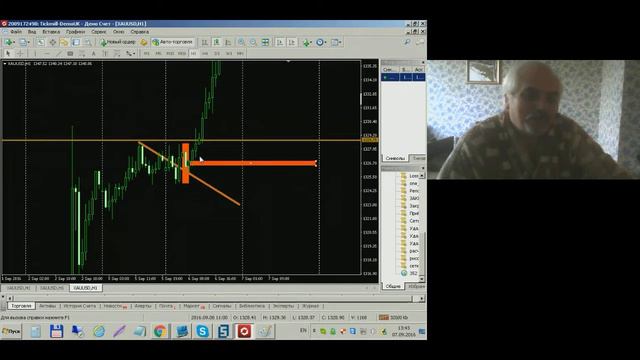
Task: Click the EN language indicator
Action: (x=303, y=331)
